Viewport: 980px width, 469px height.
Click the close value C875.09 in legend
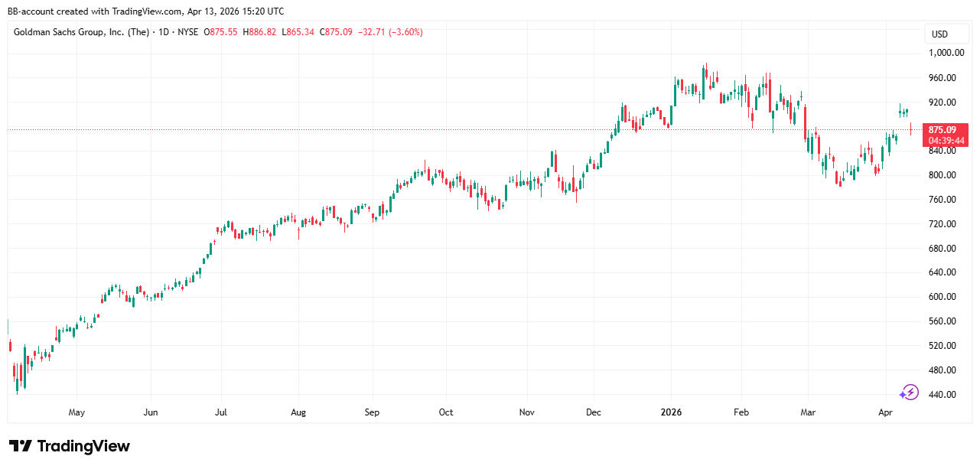click(x=337, y=32)
